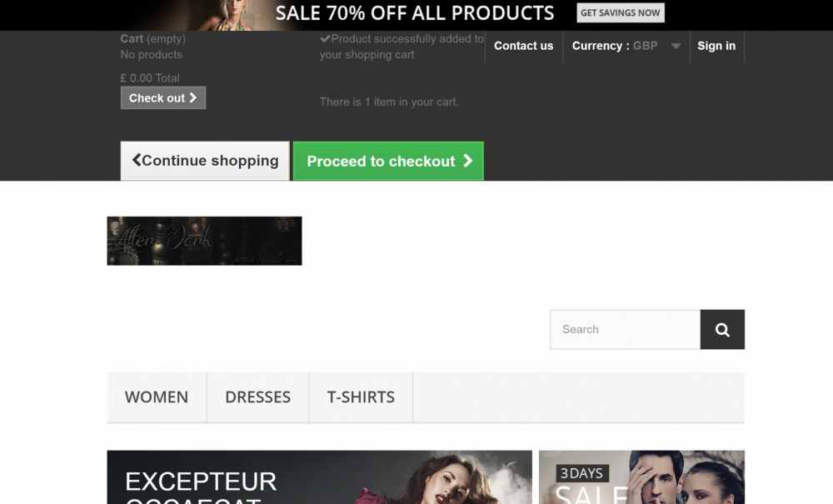
Task: Click the search magnifier icon
Action: 721,329
